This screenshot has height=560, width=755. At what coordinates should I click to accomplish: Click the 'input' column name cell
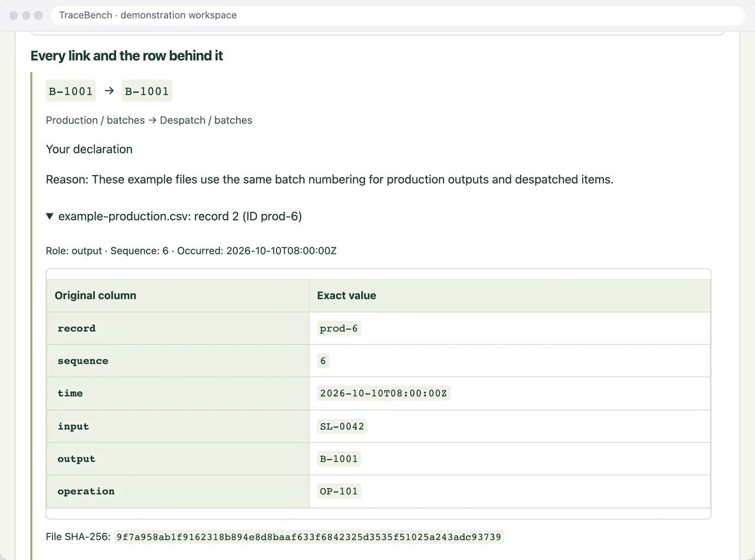[x=178, y=426]
